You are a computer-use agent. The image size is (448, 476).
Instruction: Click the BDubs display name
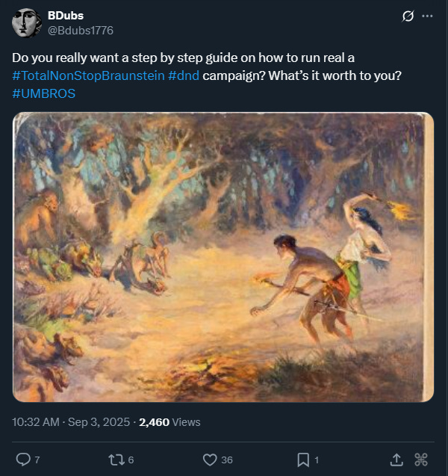[65, 15]
